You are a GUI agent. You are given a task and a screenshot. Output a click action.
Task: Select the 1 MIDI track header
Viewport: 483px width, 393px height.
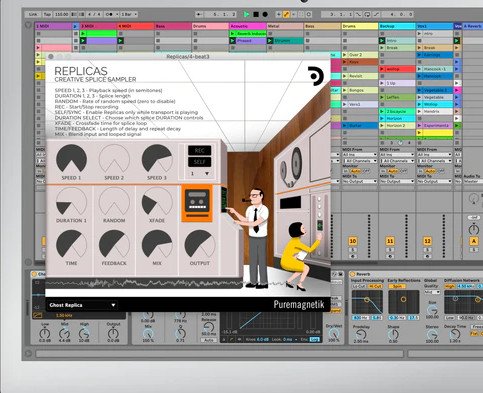click(x=53, y=26)
